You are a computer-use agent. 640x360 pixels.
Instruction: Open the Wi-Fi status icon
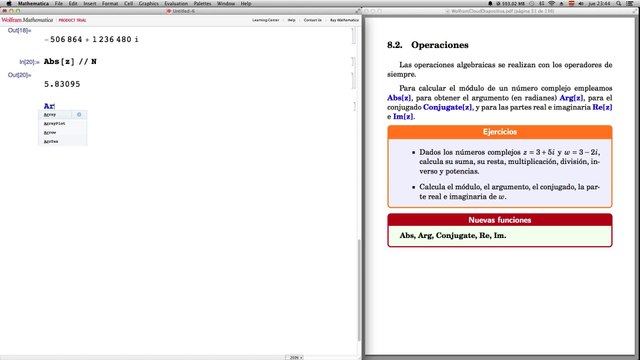point(552,3)
